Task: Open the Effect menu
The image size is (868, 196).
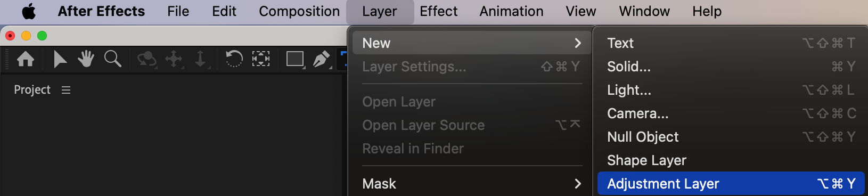Action: tap(438, 11)
